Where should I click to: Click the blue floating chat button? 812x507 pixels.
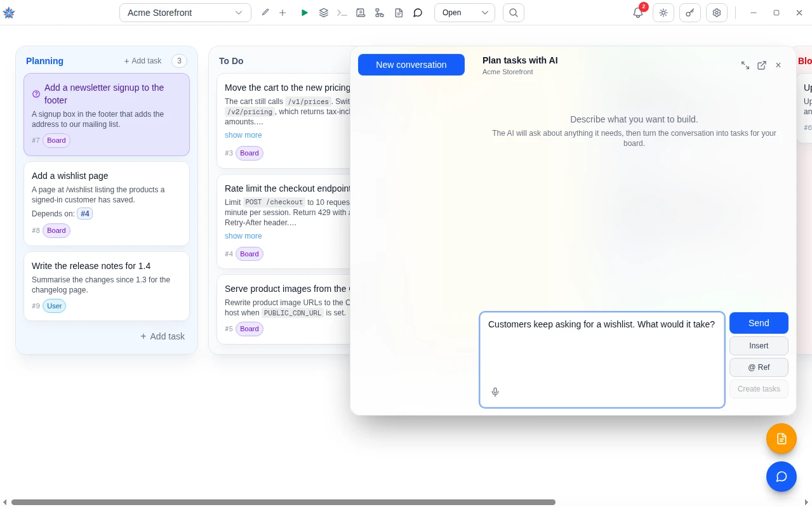(x=782, y=477)
